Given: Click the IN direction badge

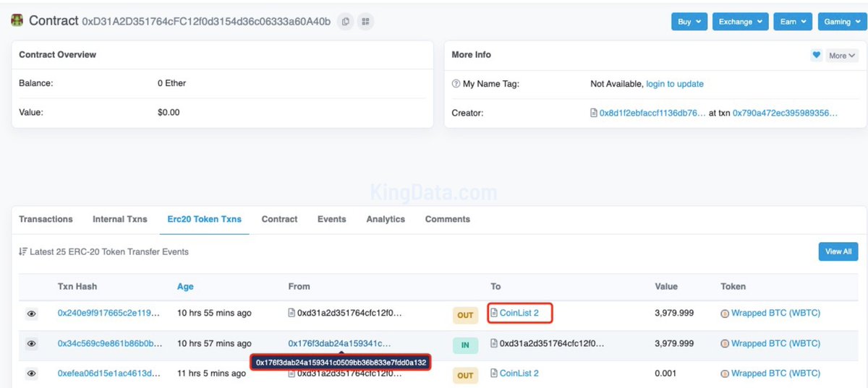Looking at the screenshot, I should [x=465, y=345].
